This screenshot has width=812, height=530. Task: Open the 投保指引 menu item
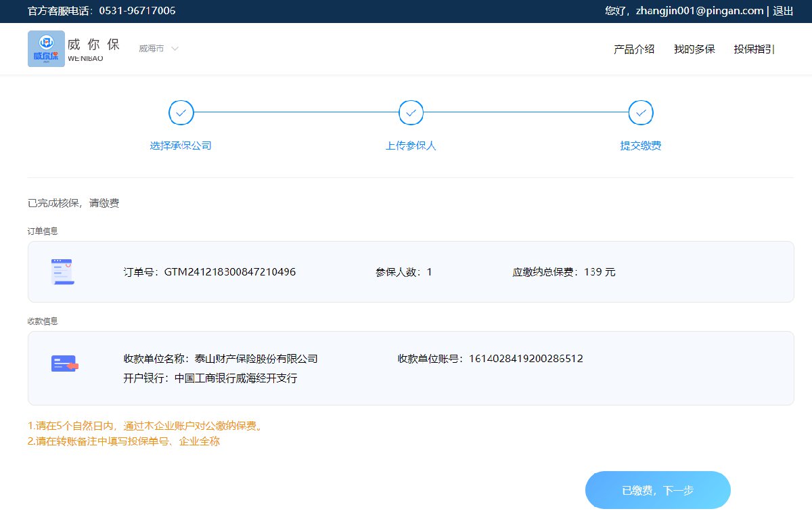click(x=754, y=49)
